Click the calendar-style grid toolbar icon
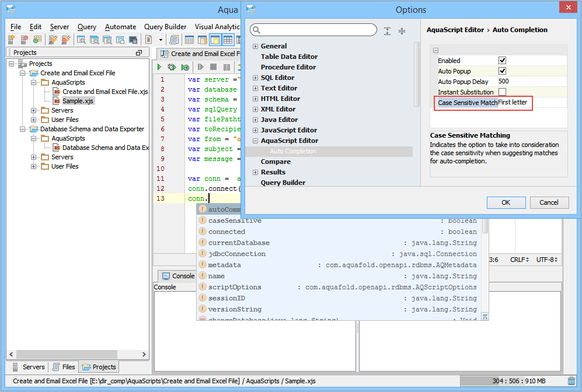This screenshot has width=582, height=392. pyautogui.click(x=189, y=39)
